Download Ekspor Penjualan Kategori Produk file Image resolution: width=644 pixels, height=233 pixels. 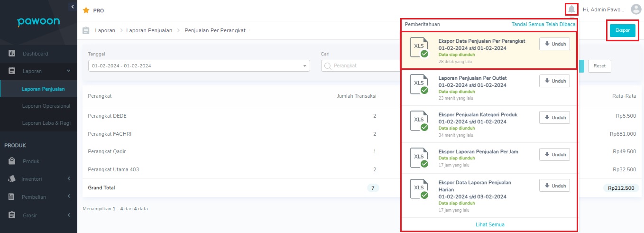click(554, 117)
